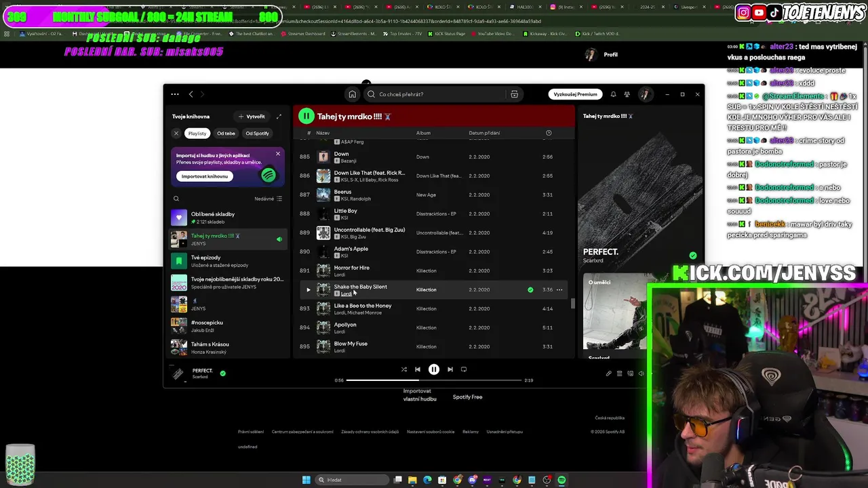This screenshot has width=868, height=488.
Task: Open Vytvořit create menu
Action: [x=252, y=117]
